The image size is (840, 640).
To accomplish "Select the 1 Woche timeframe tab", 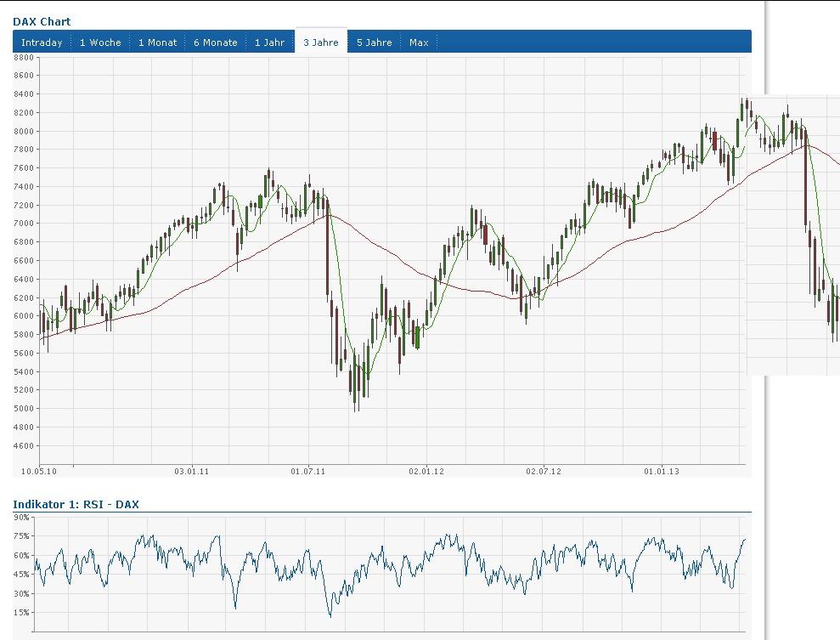I will [100, 42].
